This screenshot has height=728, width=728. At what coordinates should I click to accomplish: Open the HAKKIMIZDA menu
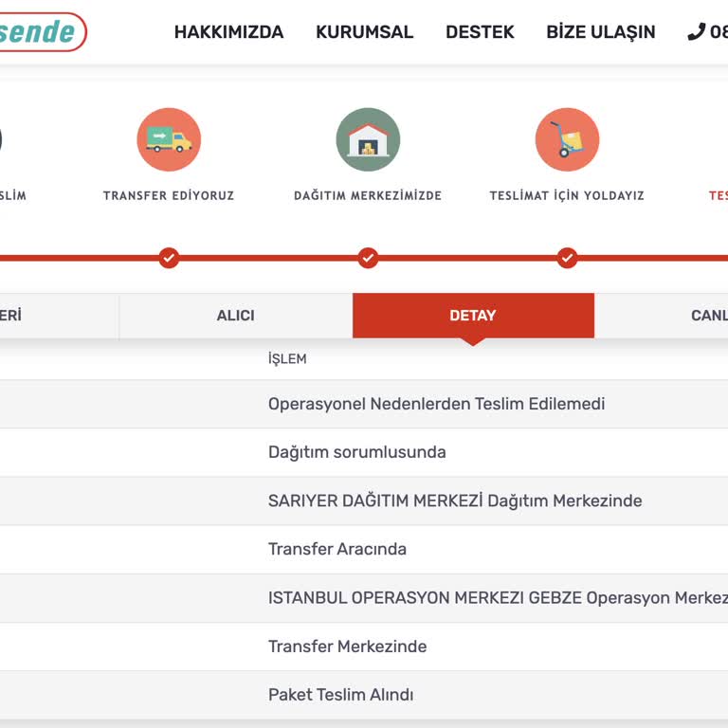(228, 32)
